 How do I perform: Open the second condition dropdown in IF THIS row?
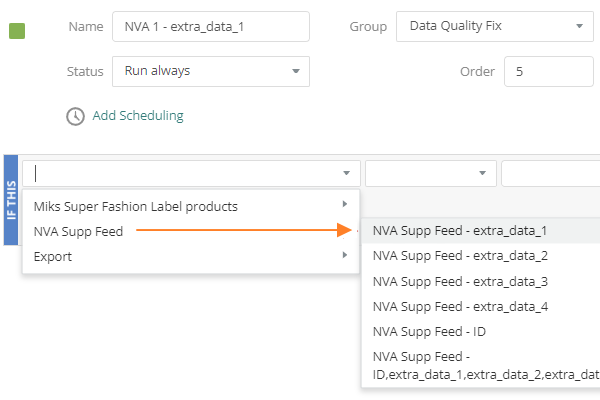430,173
